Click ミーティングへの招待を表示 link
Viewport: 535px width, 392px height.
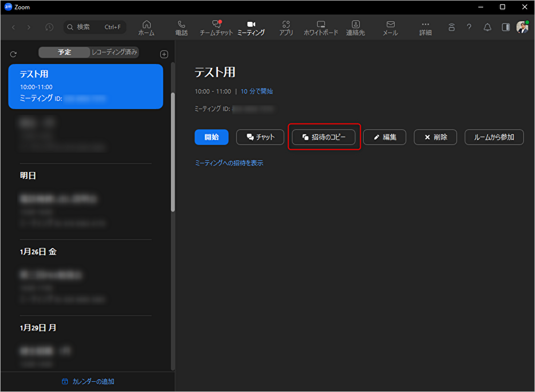pyautogui.click(x=229, y=163)
